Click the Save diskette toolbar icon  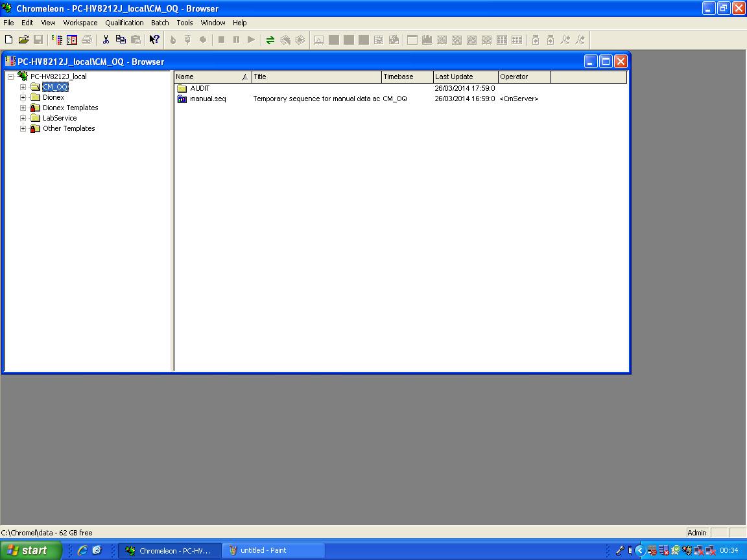[x=38, y=40]
